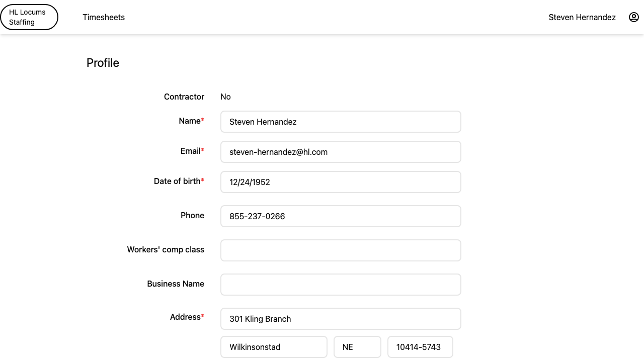Click the Steven Hernandez username in header

click(582, 17)
